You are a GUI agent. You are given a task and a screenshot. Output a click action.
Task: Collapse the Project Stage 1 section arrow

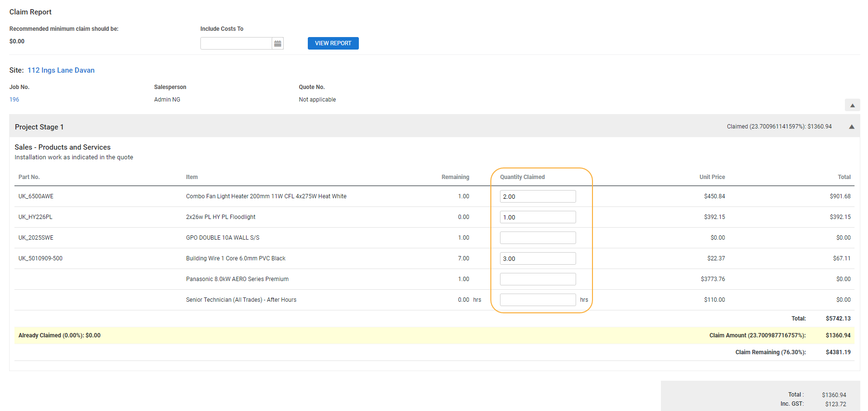[x=851, y=127]
